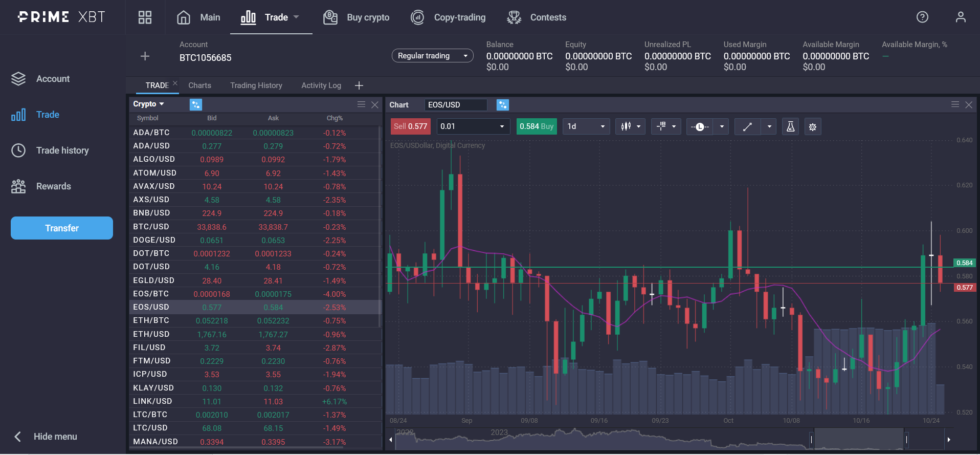Open Account in left sidebar
Viewport: 980px width, 455px height.
click(x=40, y=79)
